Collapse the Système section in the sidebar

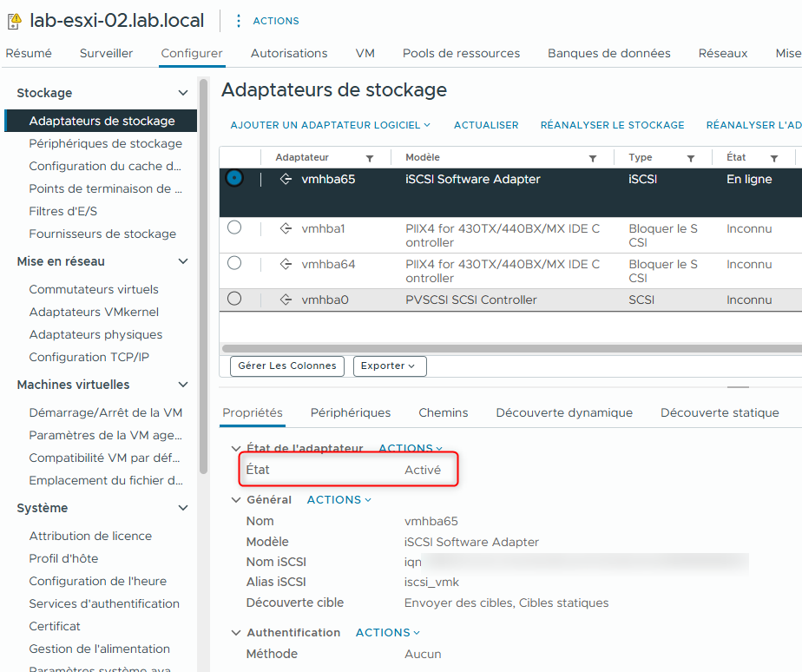[x=183, y=508]
